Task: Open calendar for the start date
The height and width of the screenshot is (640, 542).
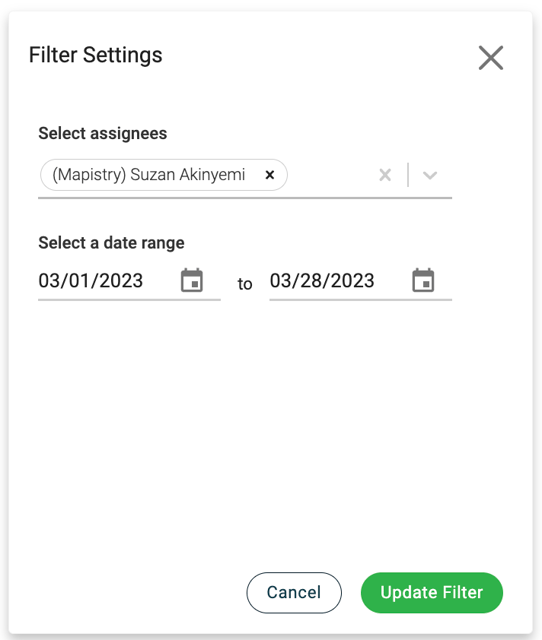Action: click(192, 280)
